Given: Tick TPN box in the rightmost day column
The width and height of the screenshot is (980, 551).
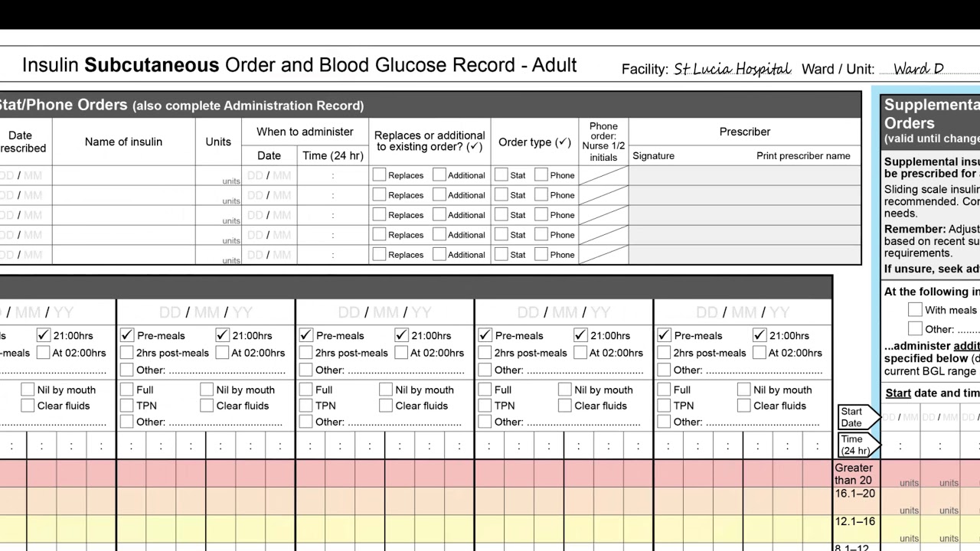Looking at the screenshot, I should [x=665, y=406].
